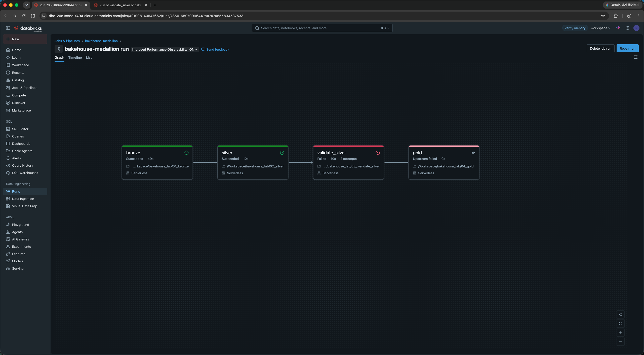
Task: Click the success check on silver task
Action: 282,153
